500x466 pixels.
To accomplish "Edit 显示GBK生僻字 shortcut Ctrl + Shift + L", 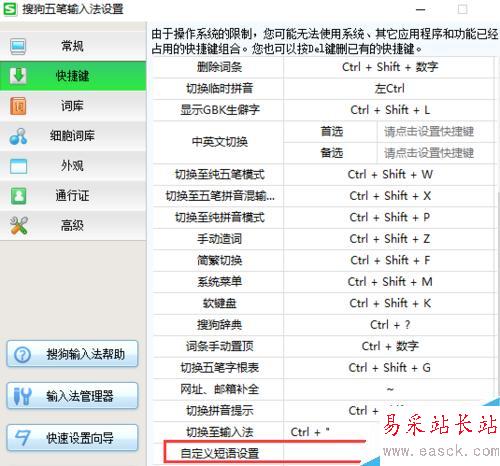I will click(x=389, y=110).
